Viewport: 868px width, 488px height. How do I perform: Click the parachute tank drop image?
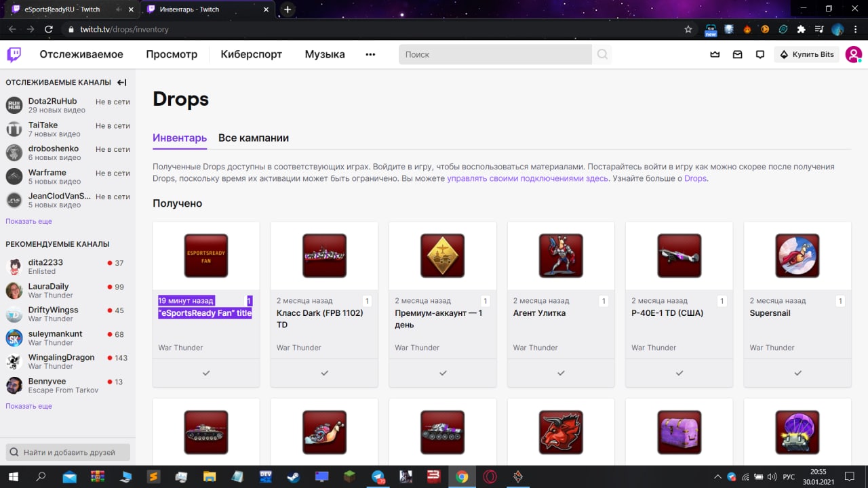click(x=797, y=432)
